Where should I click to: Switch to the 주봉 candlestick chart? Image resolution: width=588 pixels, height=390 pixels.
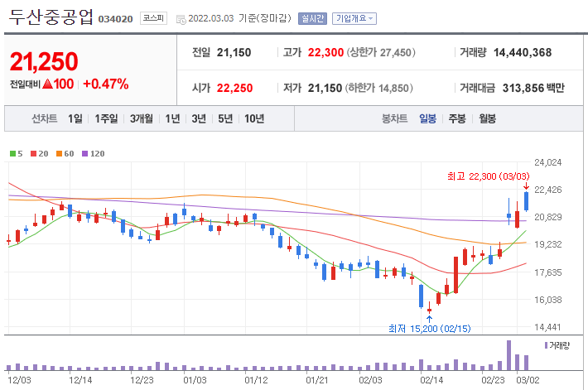click(x=457, y=119)
